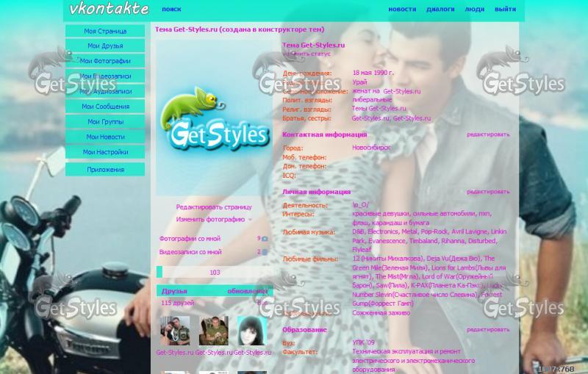
Task: Open Мои Аудиозаписи sidebar item
Action: coord(105,91)
